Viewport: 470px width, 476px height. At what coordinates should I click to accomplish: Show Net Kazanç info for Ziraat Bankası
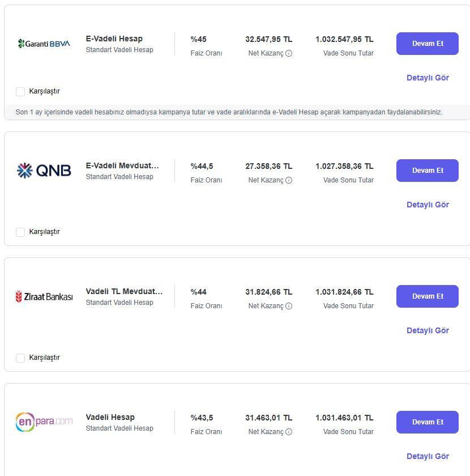click(289, 306)
